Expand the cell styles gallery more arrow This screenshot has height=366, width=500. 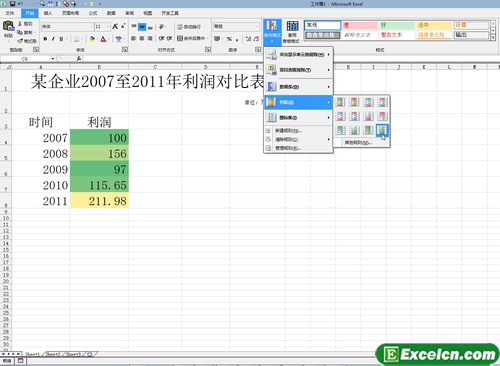[493, 38]
